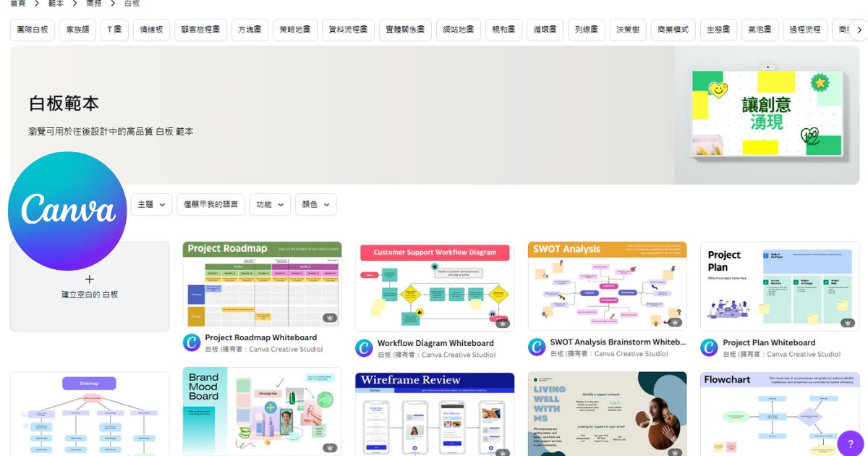Click Canva avatar beside Workflow Diagram Whiteboard
The image size is (868, 456).
(x=364, y=348)
